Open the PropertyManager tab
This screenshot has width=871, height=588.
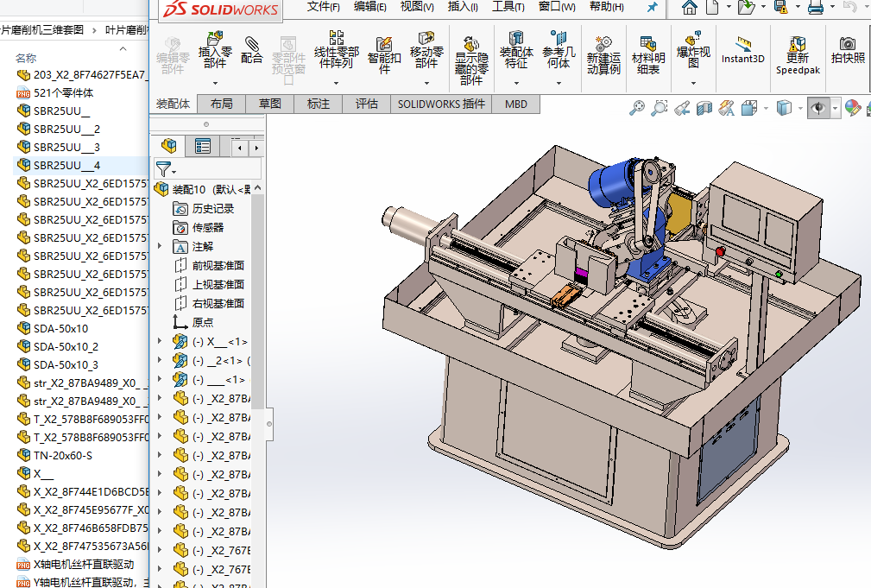click(203, 146)
